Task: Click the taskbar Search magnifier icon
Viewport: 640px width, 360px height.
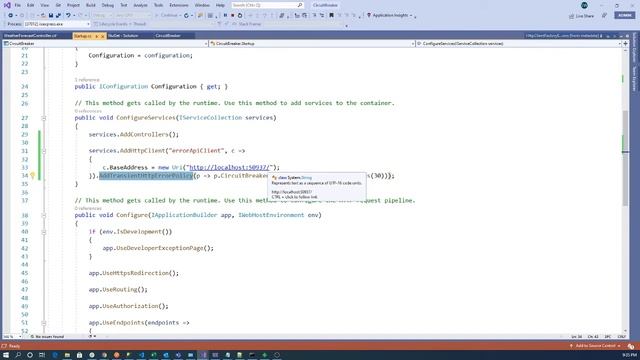Action: pos(18,355)
